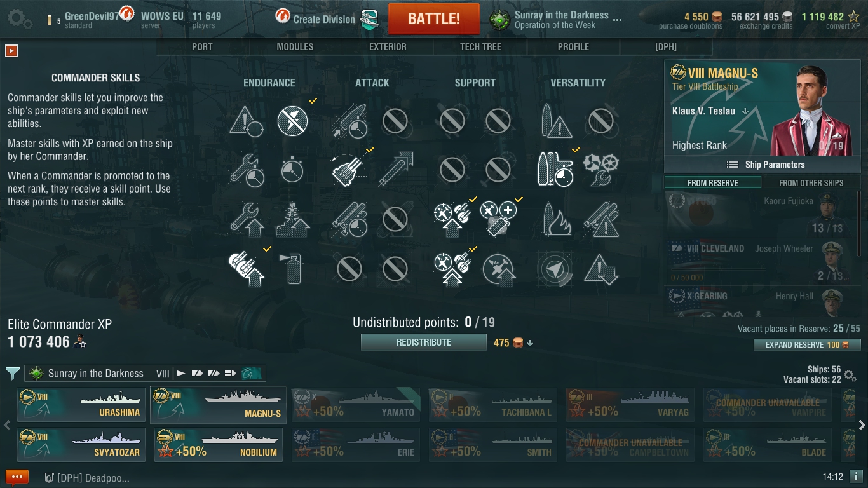Open the settings gear icon
Image resolution: width=868 pixels, height=488 pixels.
point(20,18)
